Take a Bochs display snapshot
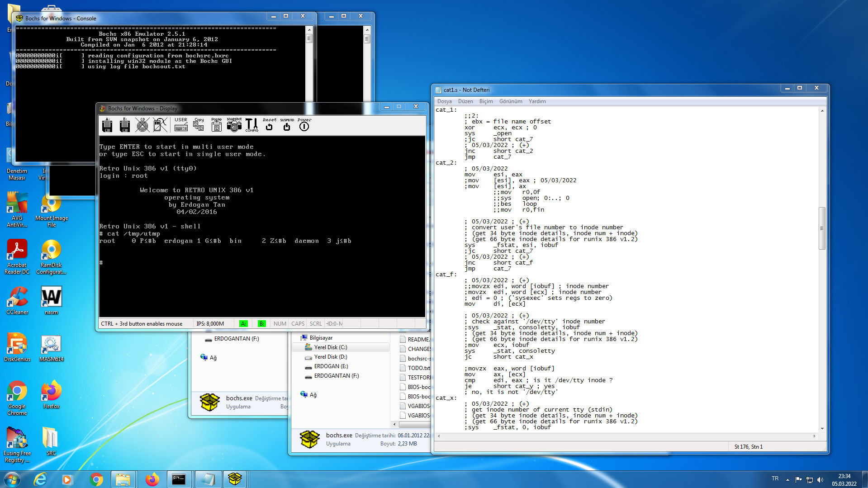 click(x=234, y=125)
